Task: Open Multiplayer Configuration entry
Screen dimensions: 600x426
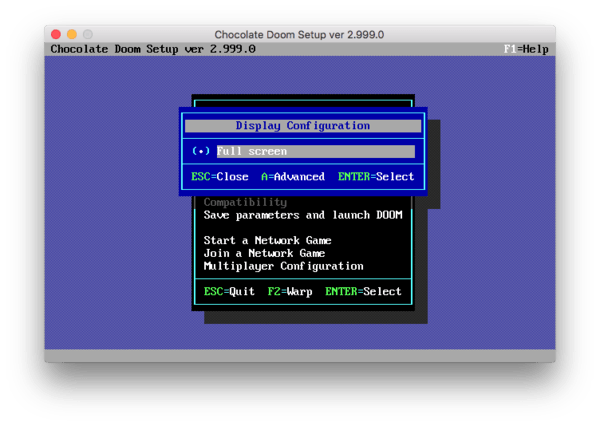Action: pyautogui.click(x=284, y=266)
